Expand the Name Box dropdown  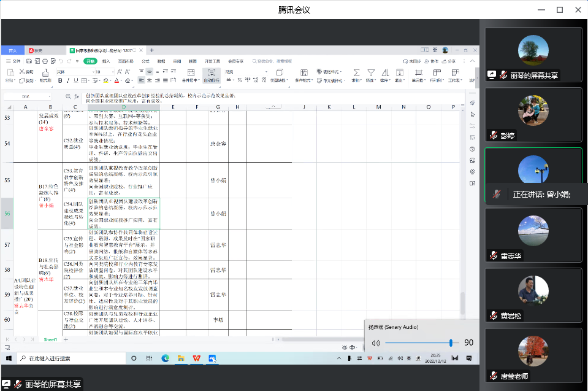click(49, 96)
